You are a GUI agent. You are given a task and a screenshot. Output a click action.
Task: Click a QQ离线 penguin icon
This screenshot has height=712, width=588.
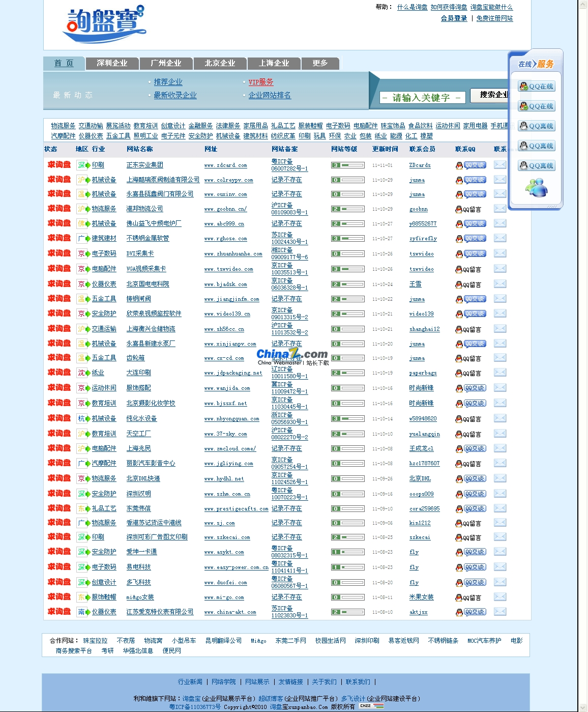pos(536,126)
